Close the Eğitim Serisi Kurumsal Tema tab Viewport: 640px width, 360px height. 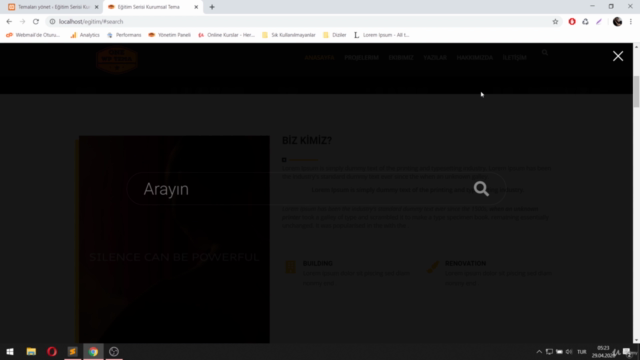point(196,7)
